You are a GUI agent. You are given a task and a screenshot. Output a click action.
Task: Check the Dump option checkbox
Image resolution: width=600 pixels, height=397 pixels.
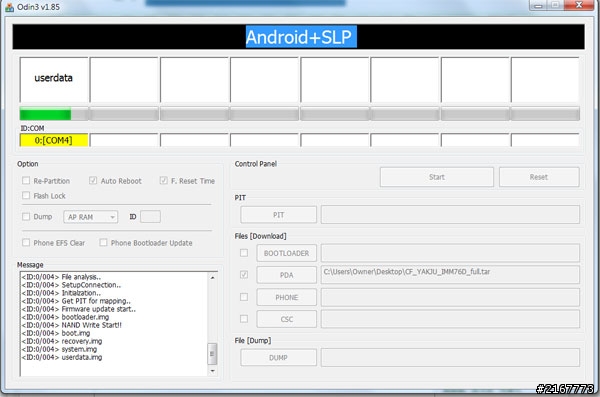click(26, 216)
